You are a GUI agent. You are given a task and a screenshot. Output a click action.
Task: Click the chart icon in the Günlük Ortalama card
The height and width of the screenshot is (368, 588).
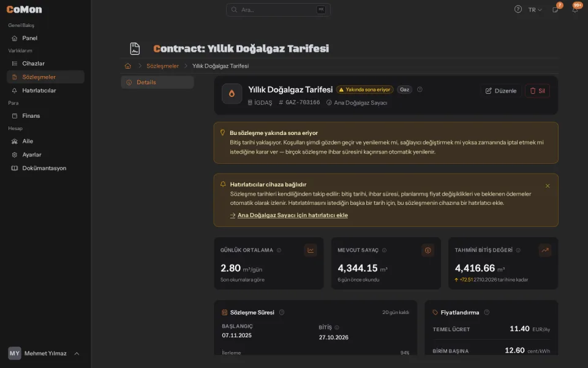[311, 250]
